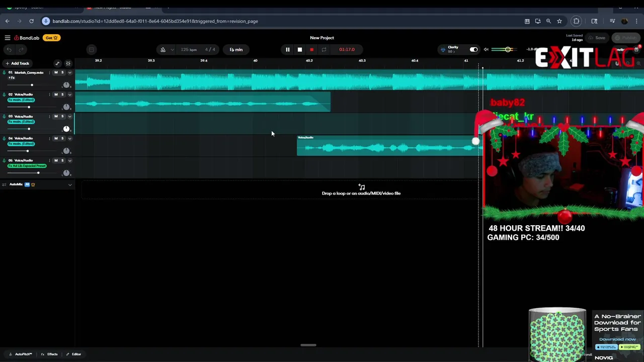Mute track 02 Voice/Audio

[x=56, y=95]
